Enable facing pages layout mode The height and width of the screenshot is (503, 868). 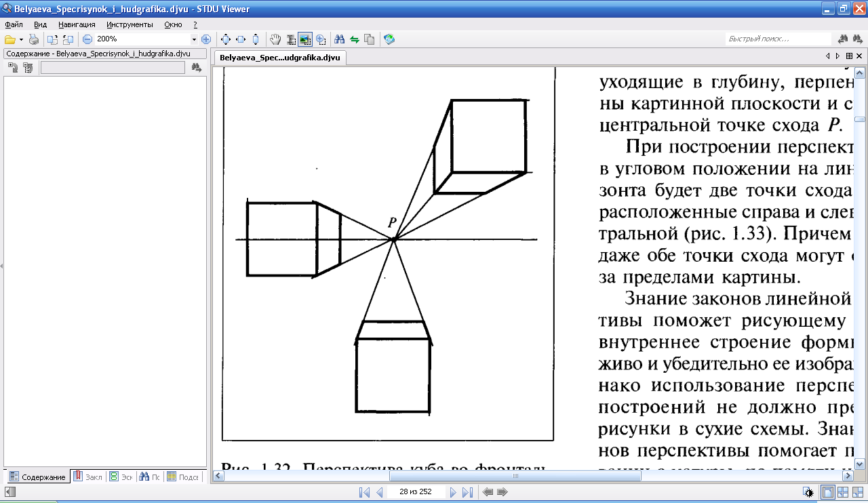tap(858, 492)
